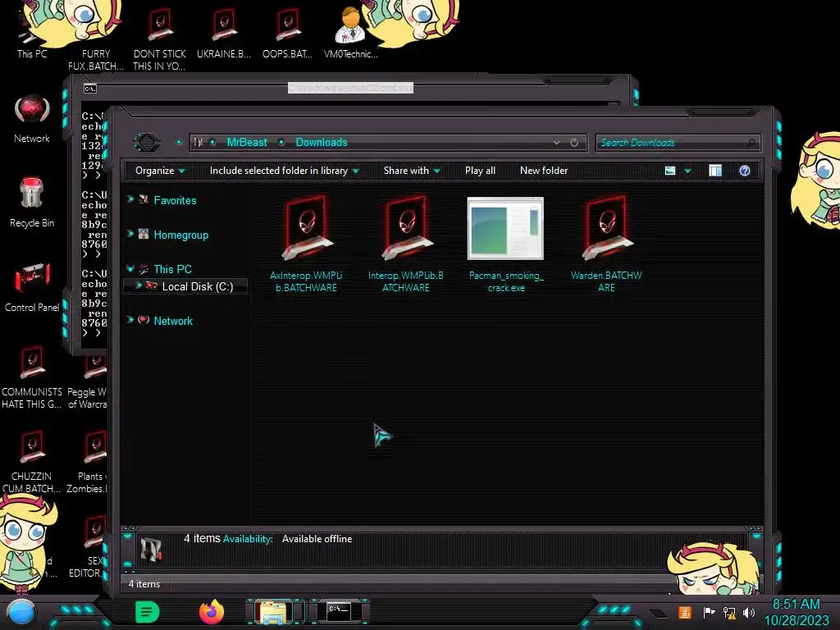Click the volume speaker tray icon
The width and height of the screenshot is (840, 630).
click(750, 612)
